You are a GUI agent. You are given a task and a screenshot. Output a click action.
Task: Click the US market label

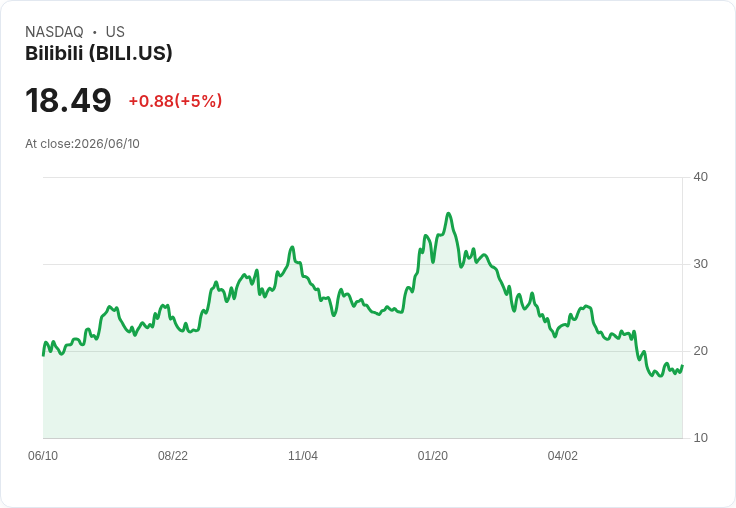(115, 32)
